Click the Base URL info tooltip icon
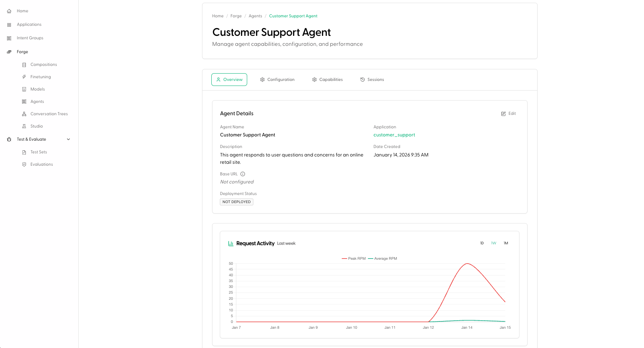Viewport: 644px width, 348px height. pyautogui.click(x=243, y=174)
